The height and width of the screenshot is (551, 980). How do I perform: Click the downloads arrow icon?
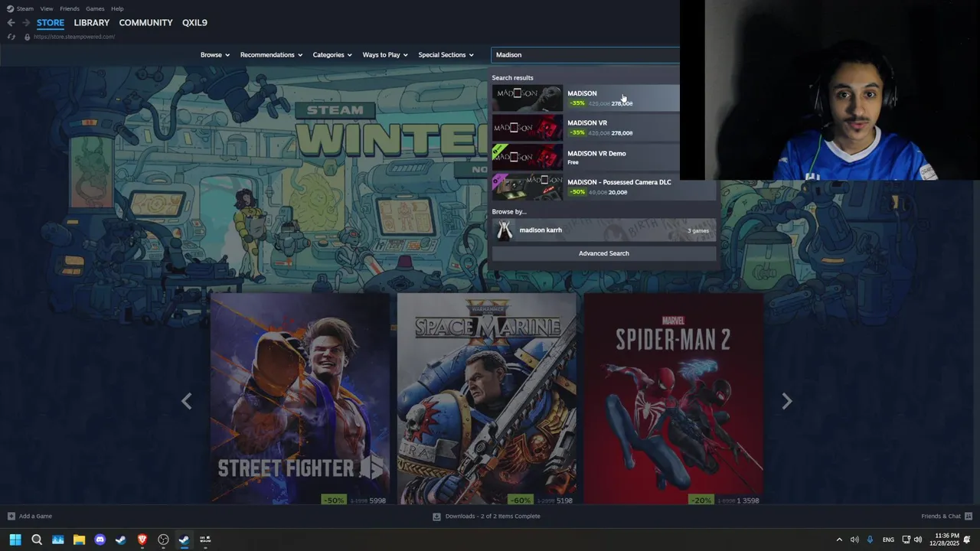point(437,516)
